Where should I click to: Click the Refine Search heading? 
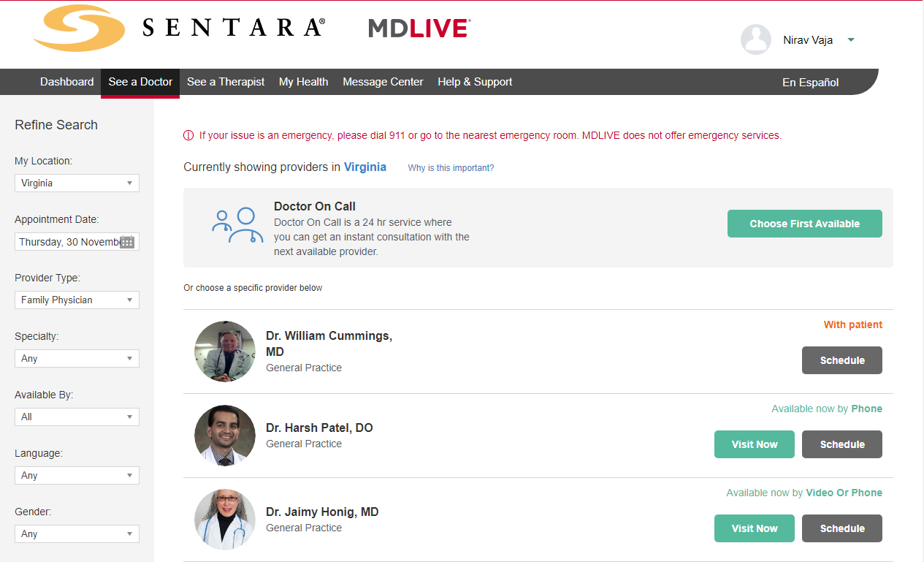(56, 125)
